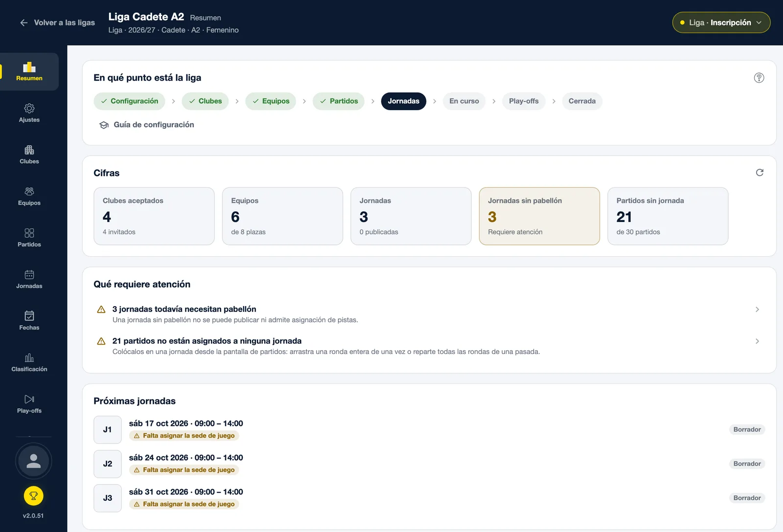
Task: Select the Configuración step
Action: point(129,101)
